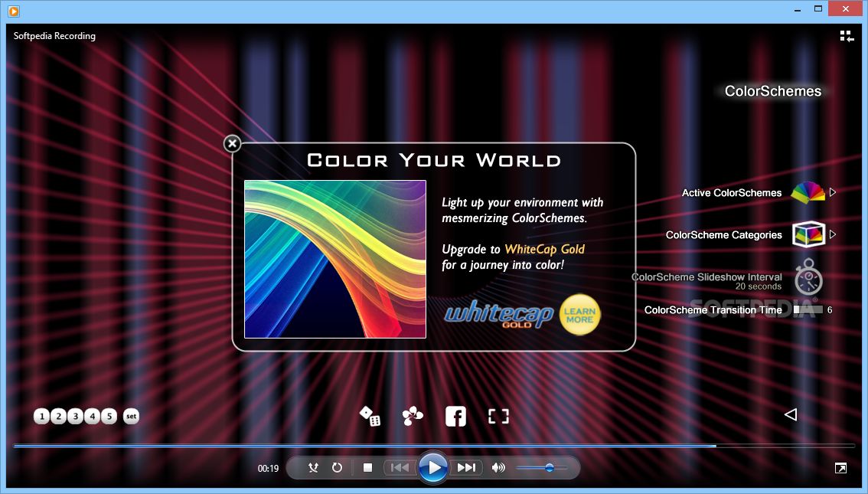Select the ColorSchemes heading
This screenshot has width=868, height=494.
(x=773, y=91)
